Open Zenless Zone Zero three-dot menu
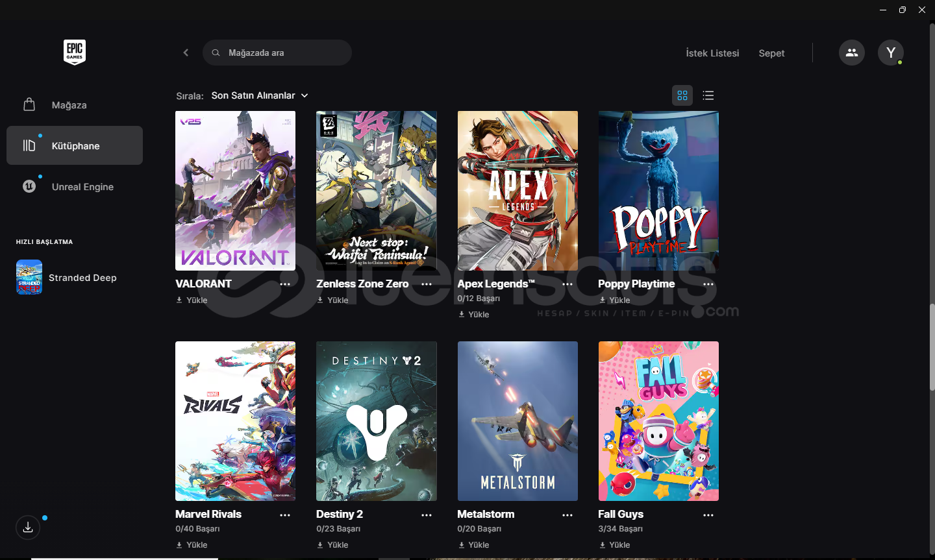Viewport: 935px width, 560px height. tap(427, 284)
